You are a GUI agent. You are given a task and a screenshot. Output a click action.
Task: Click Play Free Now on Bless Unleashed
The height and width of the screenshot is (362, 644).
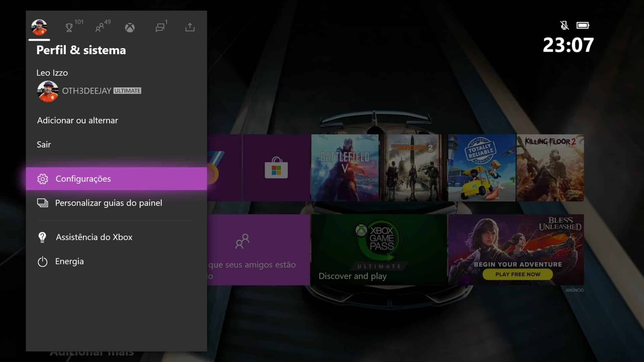coord(518,274)
